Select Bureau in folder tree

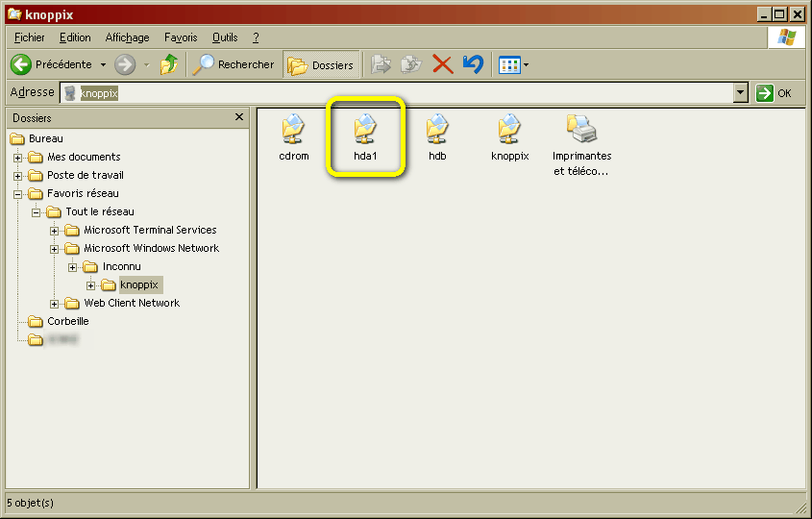coord(46,138)
